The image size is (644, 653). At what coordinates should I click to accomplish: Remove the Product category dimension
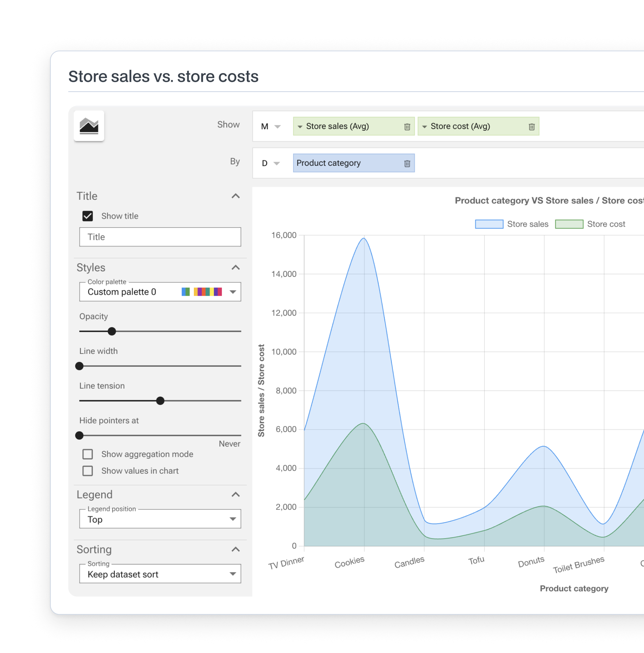[407, 164]
